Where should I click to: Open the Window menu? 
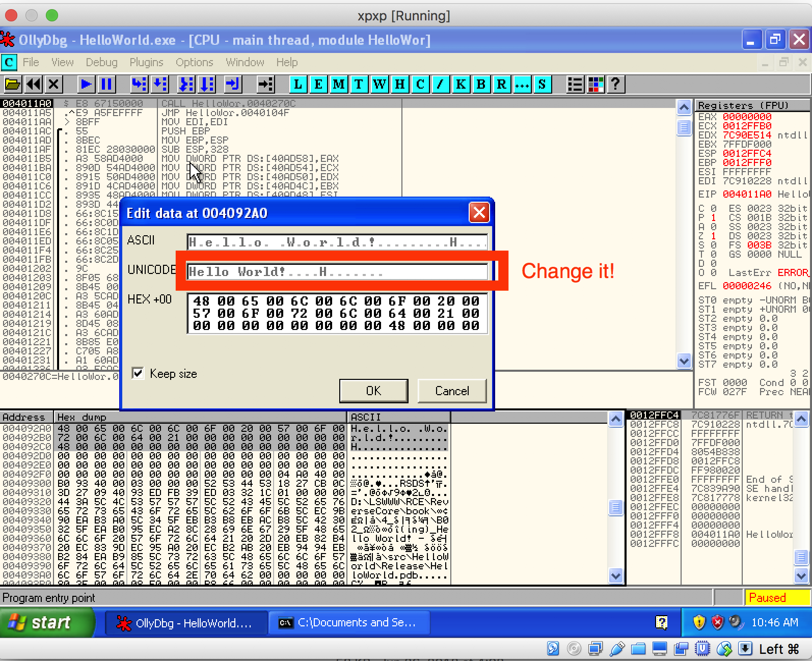point(245,62)
